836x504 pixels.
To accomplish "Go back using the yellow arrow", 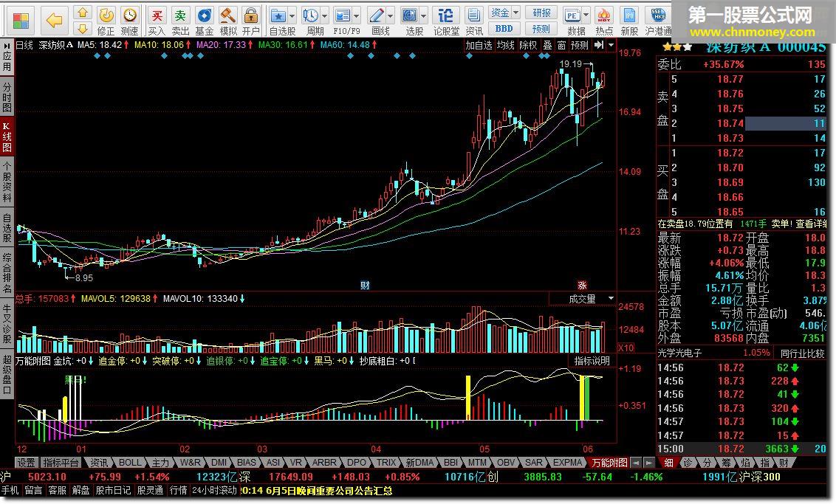I will coord(54,20).
